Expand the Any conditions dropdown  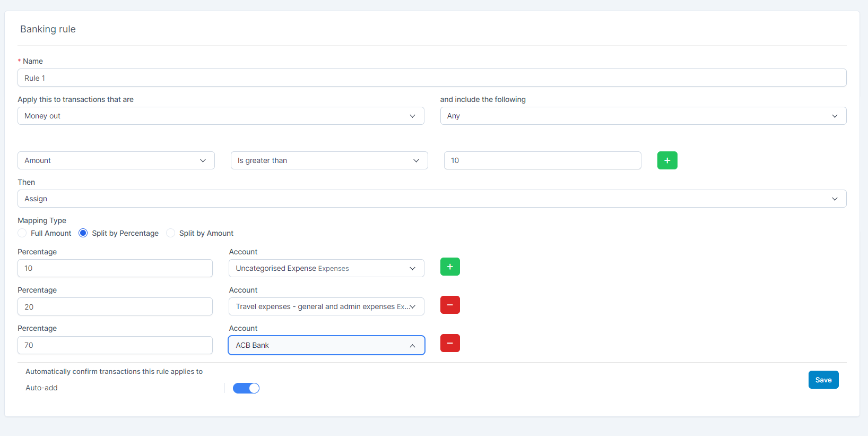coord(643,116)
